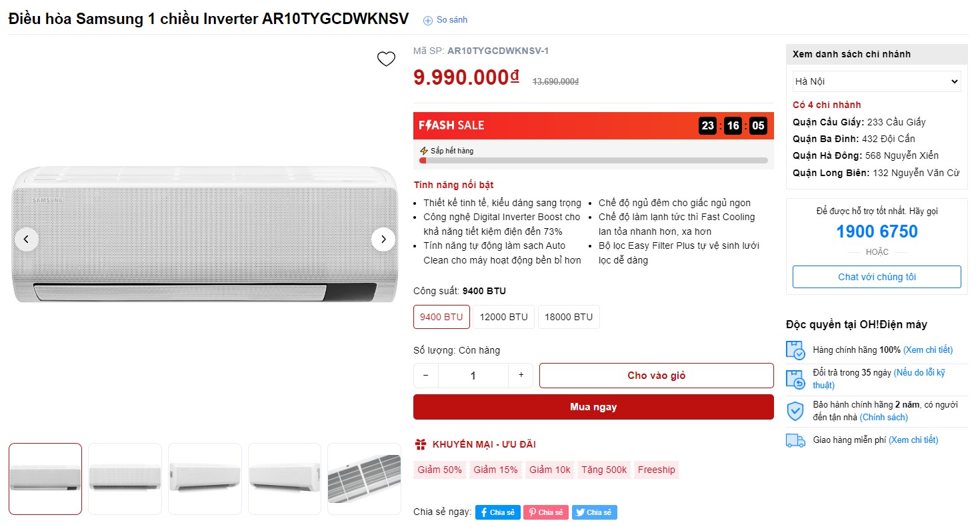Screen dimensions: 980x527
Task: Increase quantity with plus button
Action: pyautogui.click(x=521, y=376)
